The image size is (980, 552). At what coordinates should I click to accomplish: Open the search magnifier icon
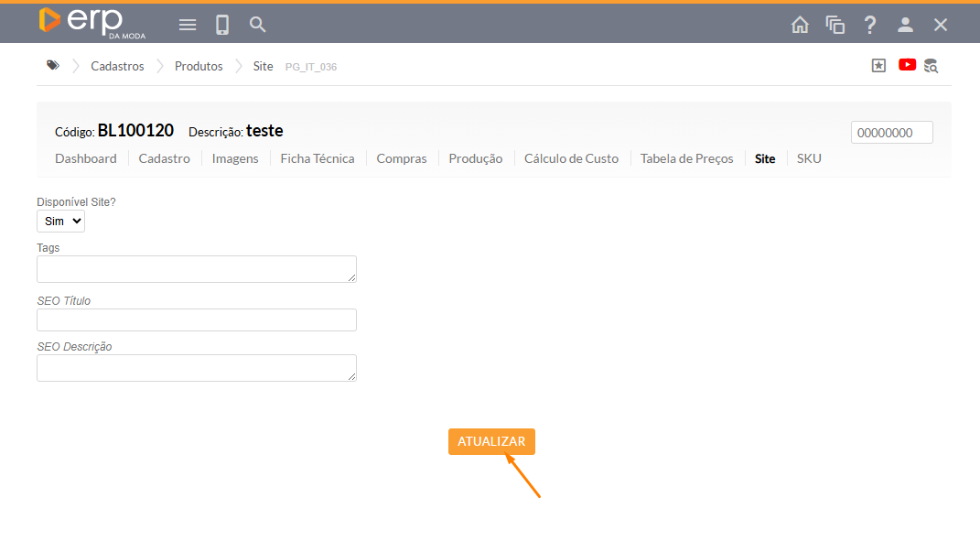[258, 25]
